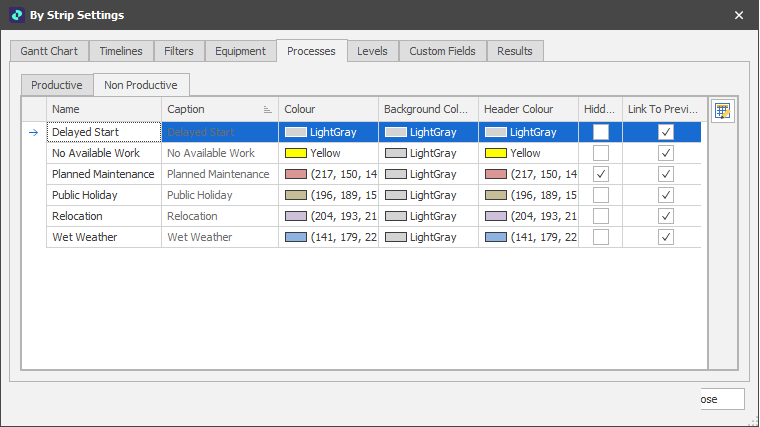Viewport: 760px width, 427px height.
Task: Toggle Hidden checkbox for Planned Maintenance
Action: pos(600,174)
